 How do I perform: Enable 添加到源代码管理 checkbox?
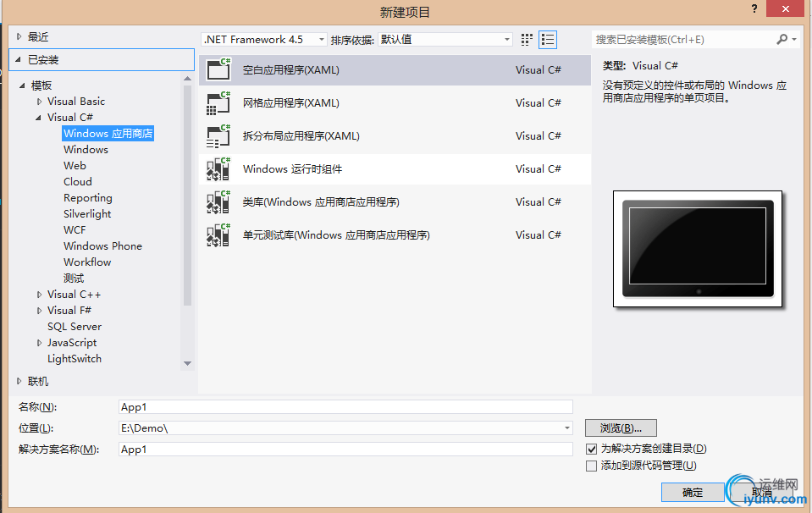pyautogui.click(x=591, y=466)
